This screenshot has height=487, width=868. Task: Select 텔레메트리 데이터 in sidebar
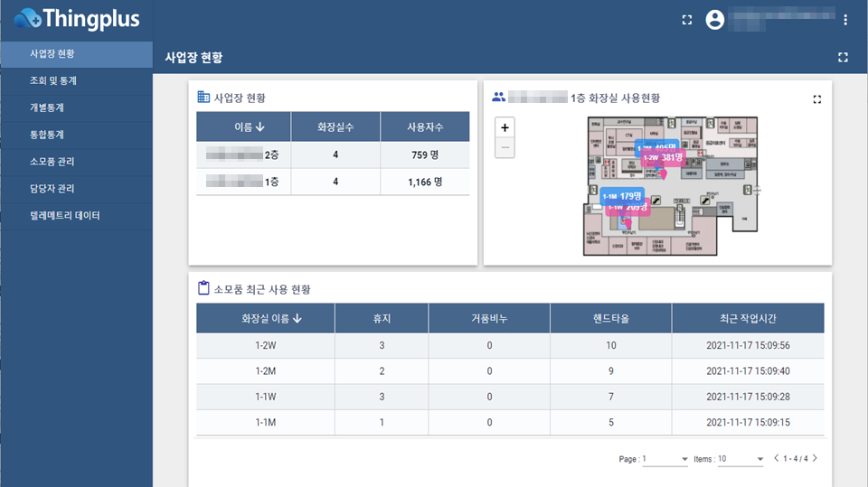coord(64,217)
